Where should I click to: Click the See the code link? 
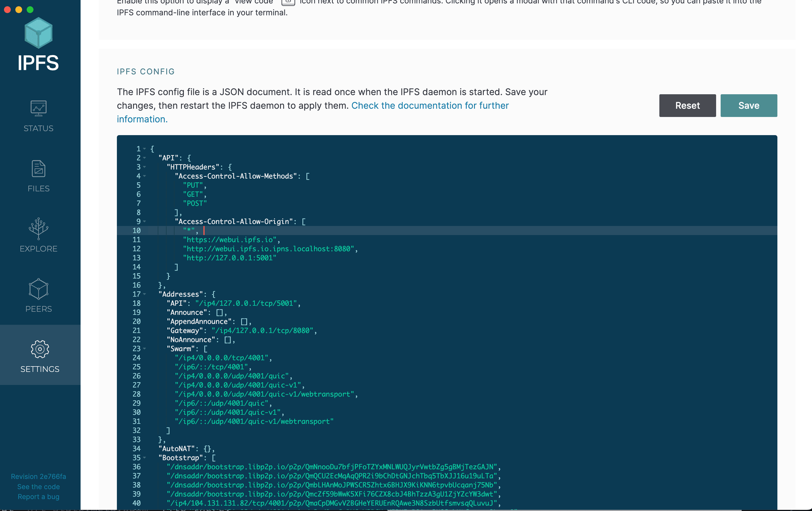click(x=38, y=486)
